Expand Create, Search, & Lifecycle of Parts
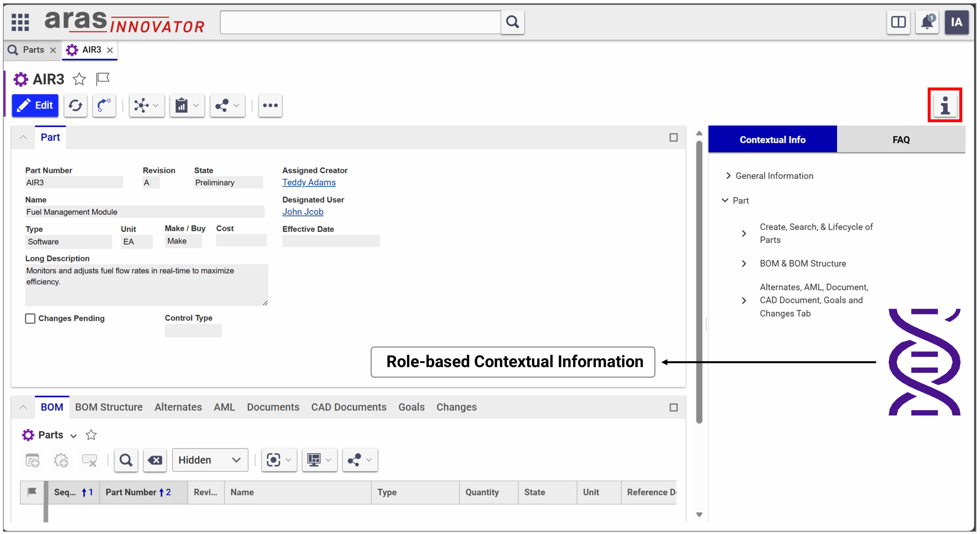This screenshot has width=980, height=534. coord(743,233)
